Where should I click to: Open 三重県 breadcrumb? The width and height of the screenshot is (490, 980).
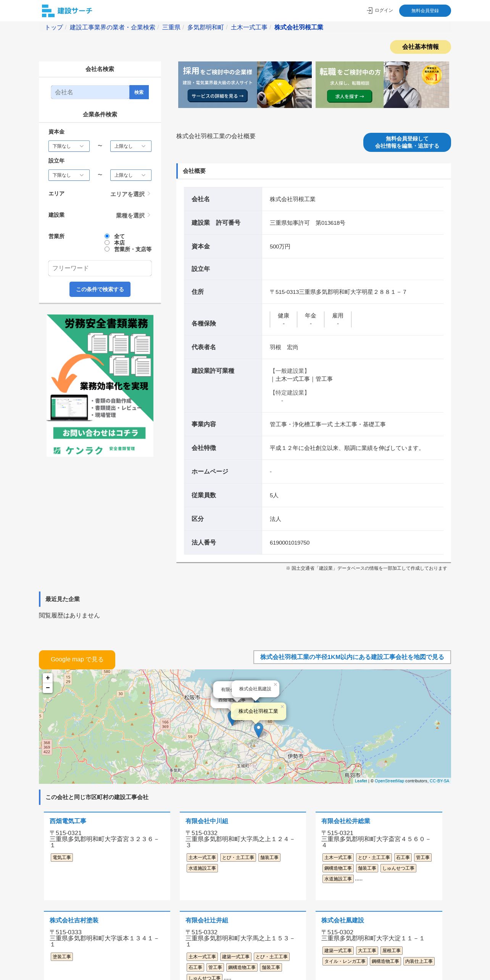171,27
